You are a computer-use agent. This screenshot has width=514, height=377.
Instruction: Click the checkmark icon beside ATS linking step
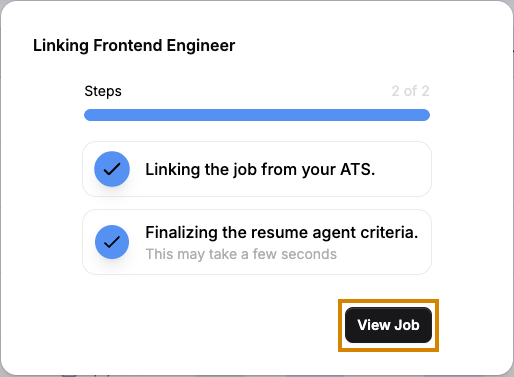[112, 169]
